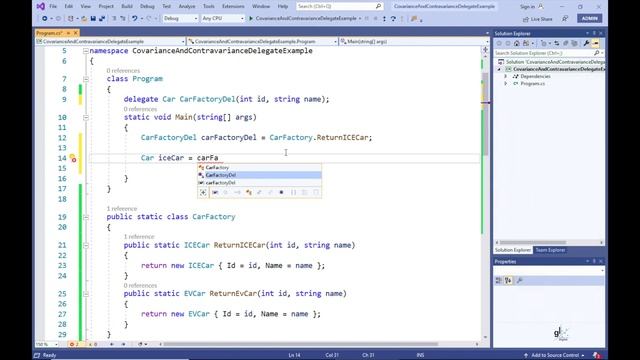Open the Build menu
640x360 pixels.
tap(127, 6)
